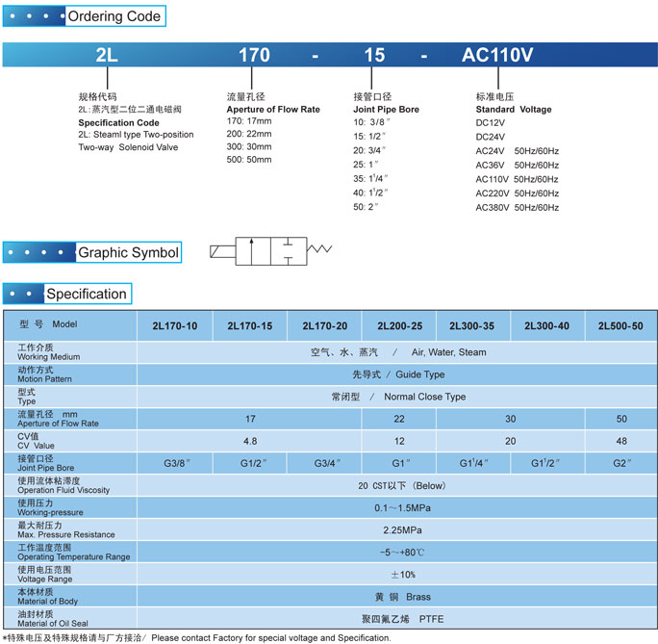Click the '17' aperture value in the table

coord(250,419)
